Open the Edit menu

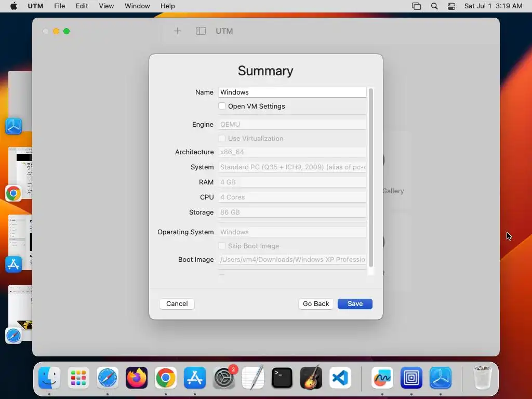coord(82,6)
